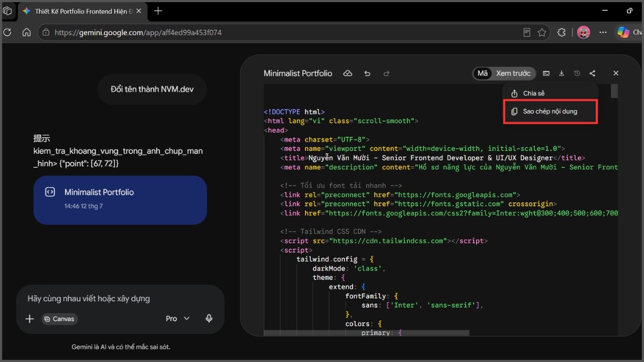Open the console panel icon
This screenshot has height=362, width=644.
546,73
